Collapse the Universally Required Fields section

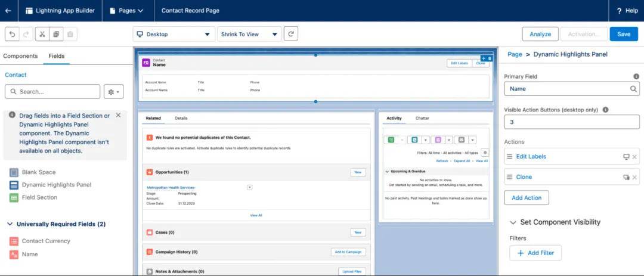tap(10, 224)
